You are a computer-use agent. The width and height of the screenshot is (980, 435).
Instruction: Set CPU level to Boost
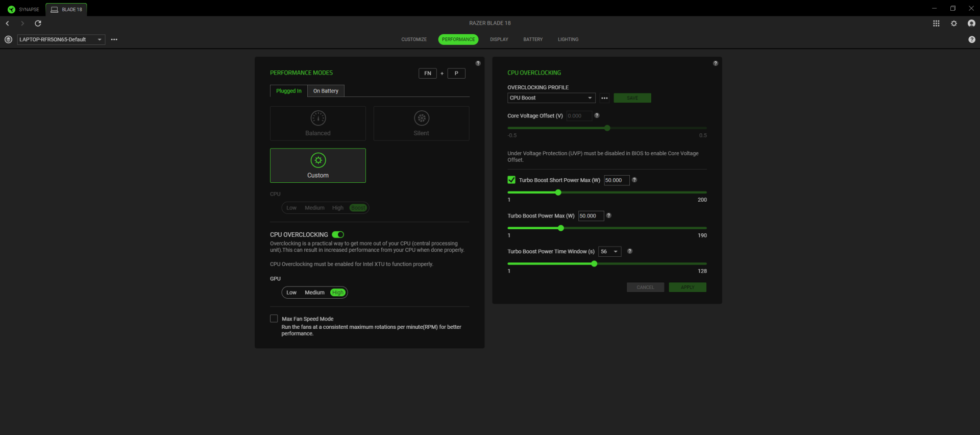click(358, 208)
